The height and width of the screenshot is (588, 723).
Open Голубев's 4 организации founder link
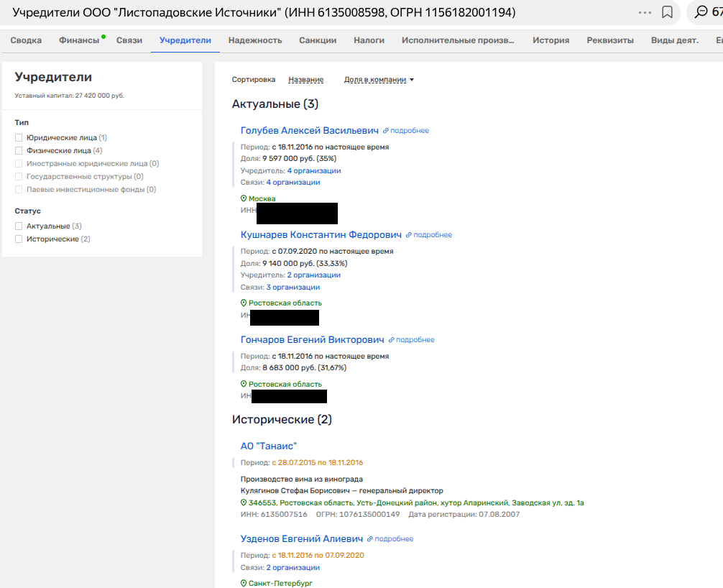click(314, 170)
